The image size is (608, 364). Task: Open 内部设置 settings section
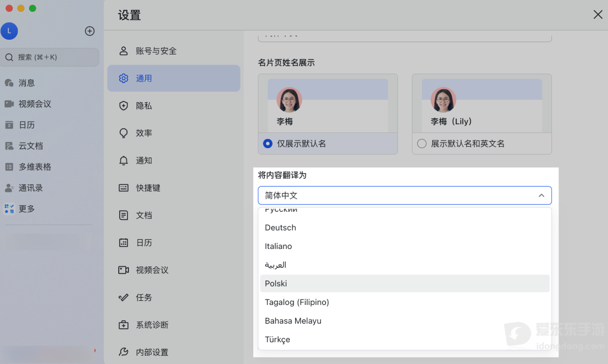coord(174,352)
